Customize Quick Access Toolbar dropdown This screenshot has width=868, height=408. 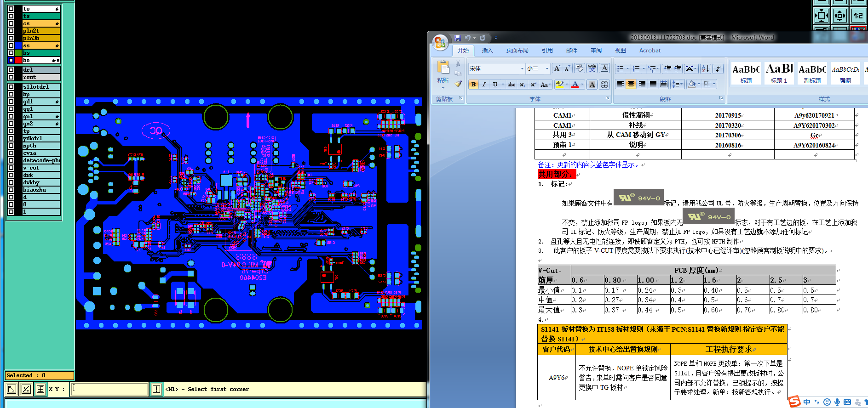(x=496, y=38)
